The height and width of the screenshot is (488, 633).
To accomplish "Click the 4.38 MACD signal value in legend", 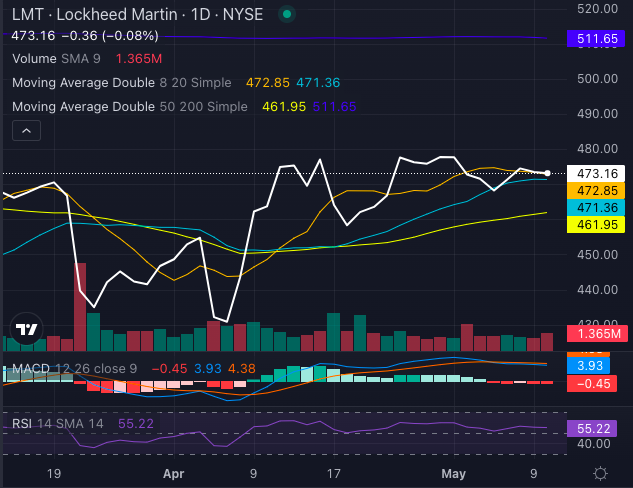I will [x=242, y=369].
